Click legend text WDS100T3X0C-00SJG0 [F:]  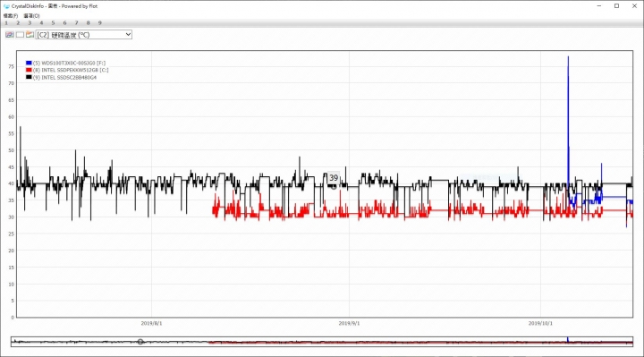(x=69, y=64)
